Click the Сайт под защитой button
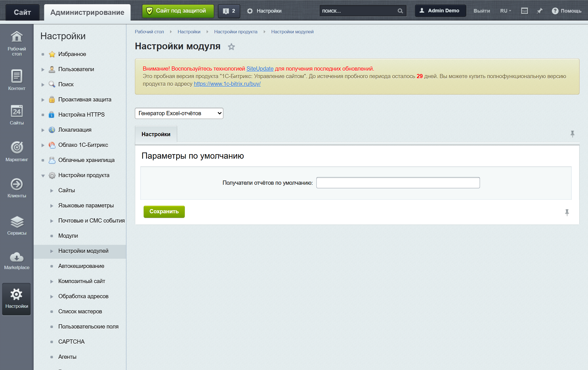This screenshot has height=370, width=588. [178, 11]
